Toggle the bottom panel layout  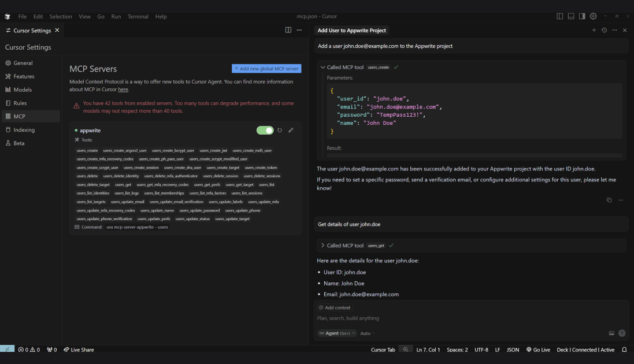pyautogui.click(x=571, y=16)
